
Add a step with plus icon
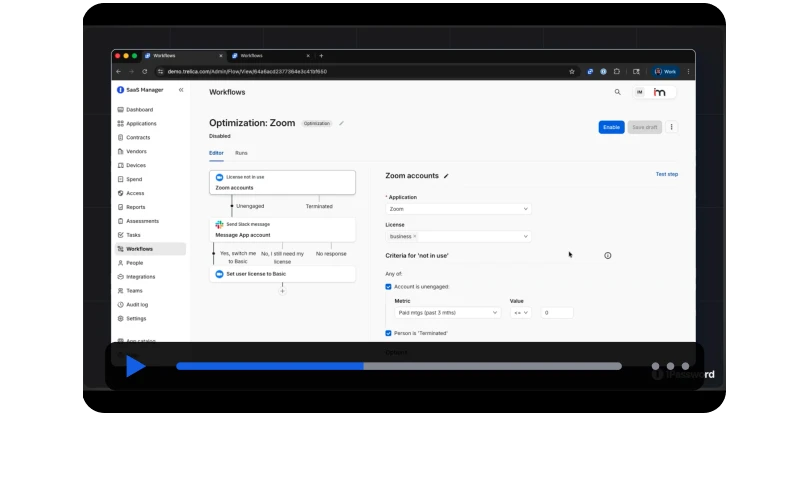[x=282, y=291]
